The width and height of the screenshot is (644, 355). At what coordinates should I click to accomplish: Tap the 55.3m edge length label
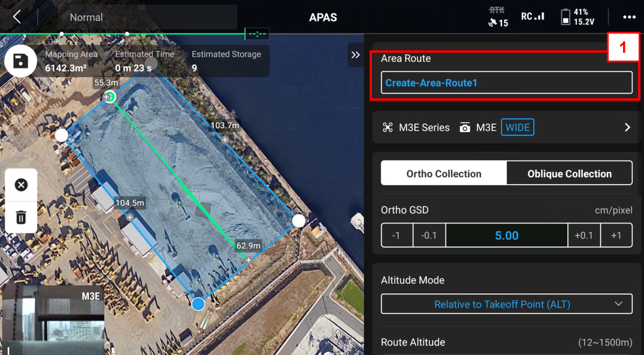click(x=106, y=83)
